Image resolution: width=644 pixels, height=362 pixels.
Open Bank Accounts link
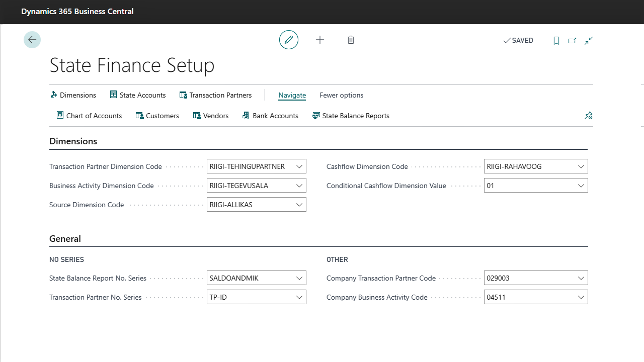pos(270,116)
